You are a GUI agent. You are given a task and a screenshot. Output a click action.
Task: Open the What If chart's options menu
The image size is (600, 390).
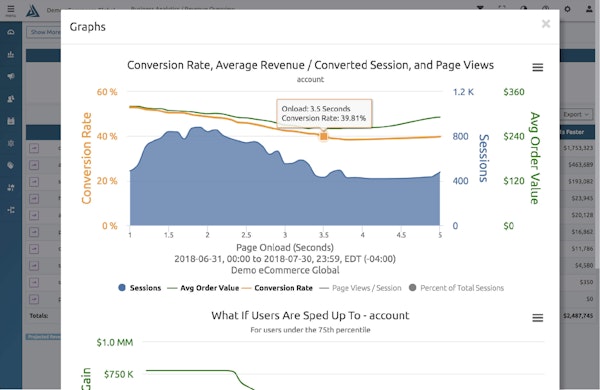click(x=538, y=318)
